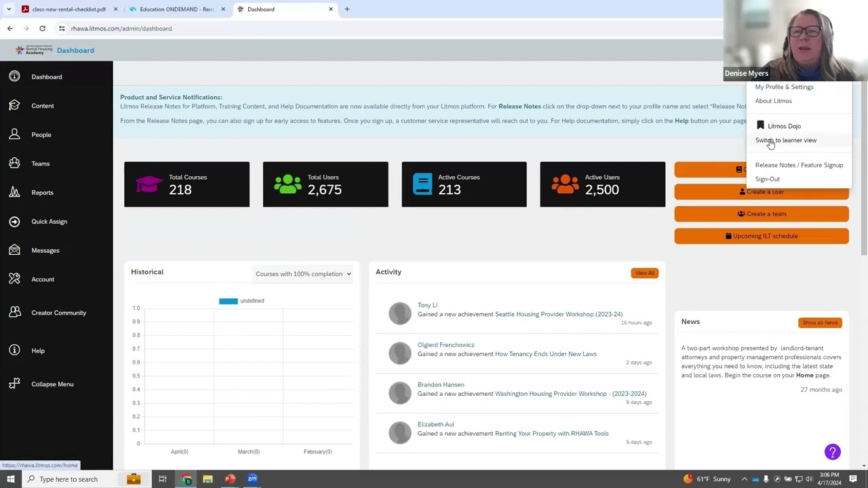Open the taskbar notifications icon
The width and height of the screenshot is (868, 488).
click(854, 479)
